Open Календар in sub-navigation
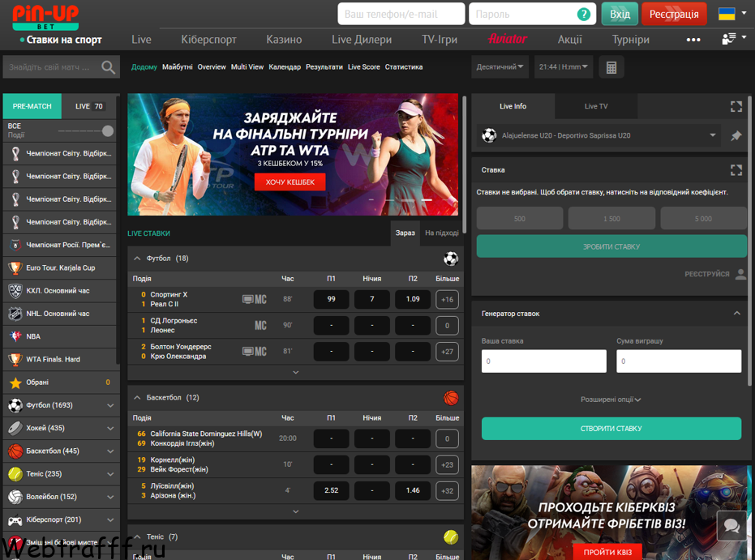This screenshot has width=755, height=560. (285, 67)
